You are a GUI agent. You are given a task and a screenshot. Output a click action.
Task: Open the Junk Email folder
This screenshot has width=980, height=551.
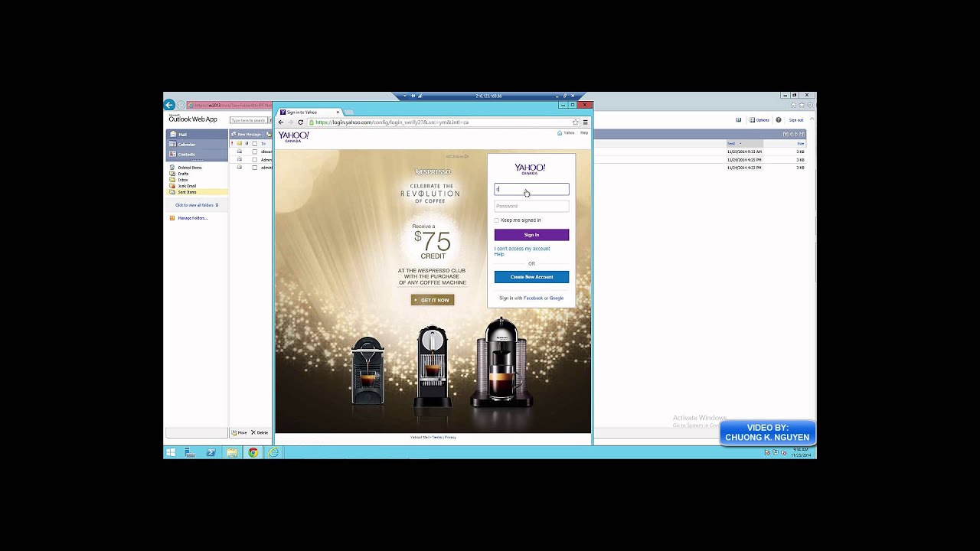pyautogui.click(x=184, y=186)
